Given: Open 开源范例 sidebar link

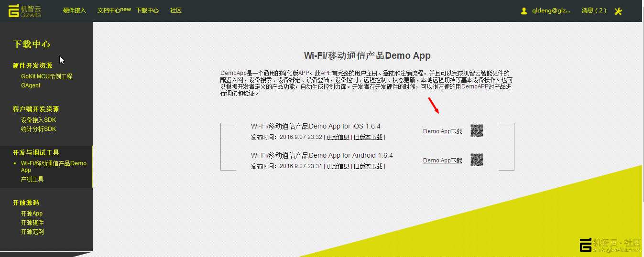Looking at the screenshot, I should [32, 232].
